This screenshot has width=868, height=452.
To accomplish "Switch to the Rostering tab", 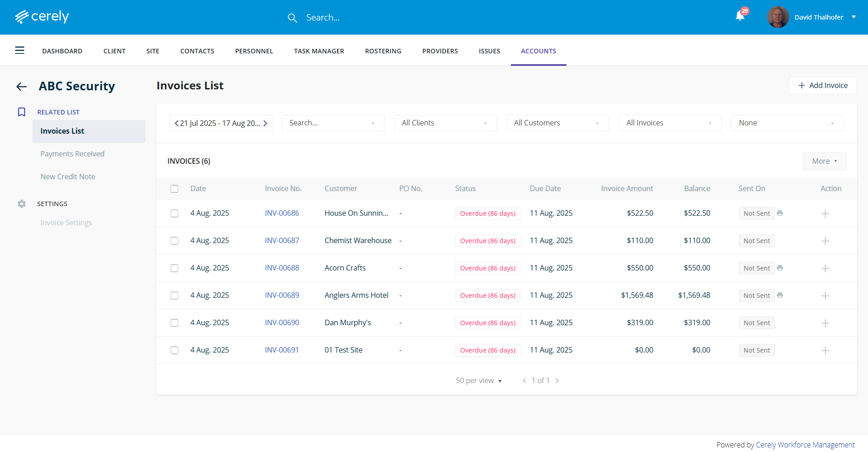I will pos(383,51).
